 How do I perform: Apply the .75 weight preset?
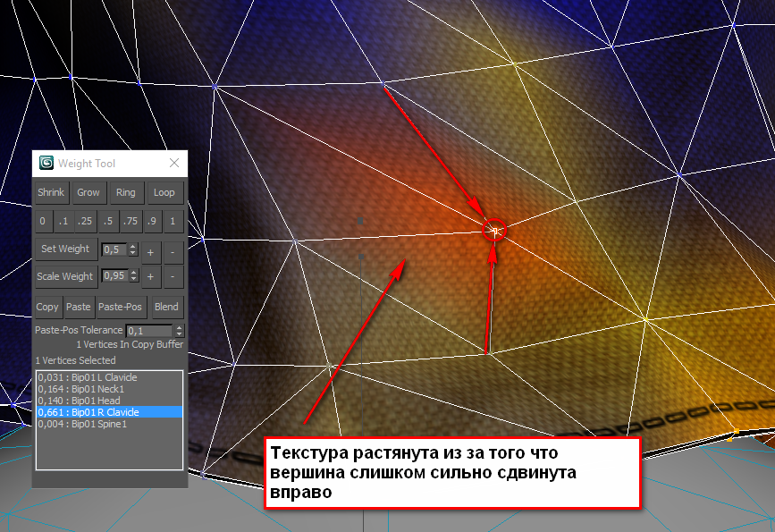(x=130, y=221)
